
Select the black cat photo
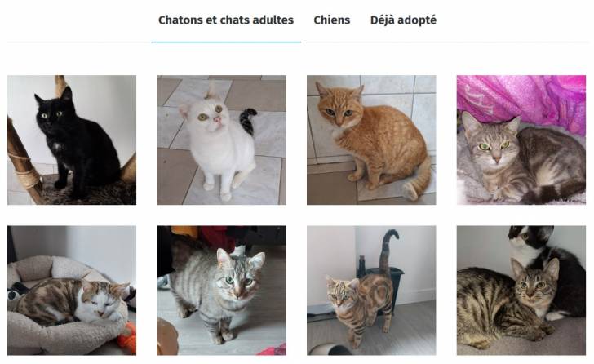click(72, 140)
